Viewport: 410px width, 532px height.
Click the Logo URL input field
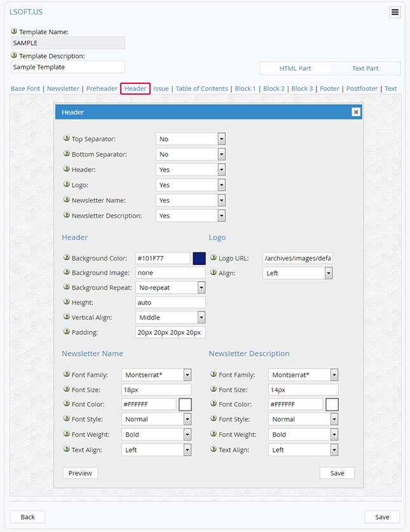(297, 258)
